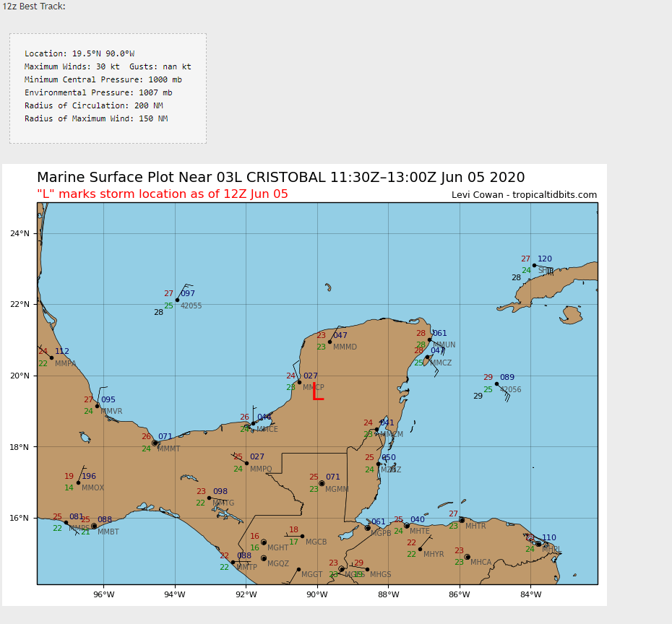Click buoy 42055 station marker in Gulf
This screenshot has height=624, width=672.
[177, 300]
